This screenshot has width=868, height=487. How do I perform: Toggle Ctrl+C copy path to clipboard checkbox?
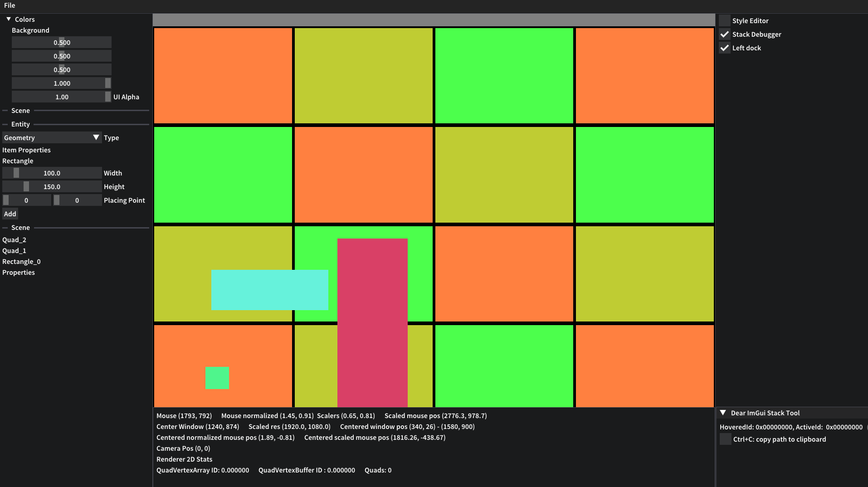pyautogui.click(x=726, y=439)
